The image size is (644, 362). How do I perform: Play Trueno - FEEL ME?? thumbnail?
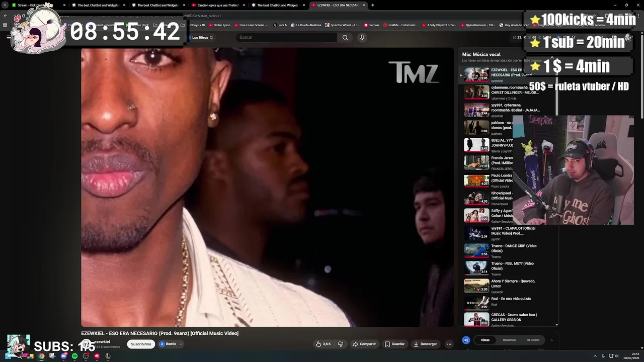coord(476,268)
